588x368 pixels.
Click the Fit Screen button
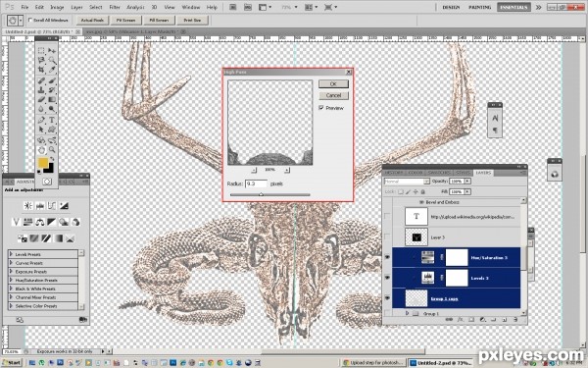click(x=125, y=21)
